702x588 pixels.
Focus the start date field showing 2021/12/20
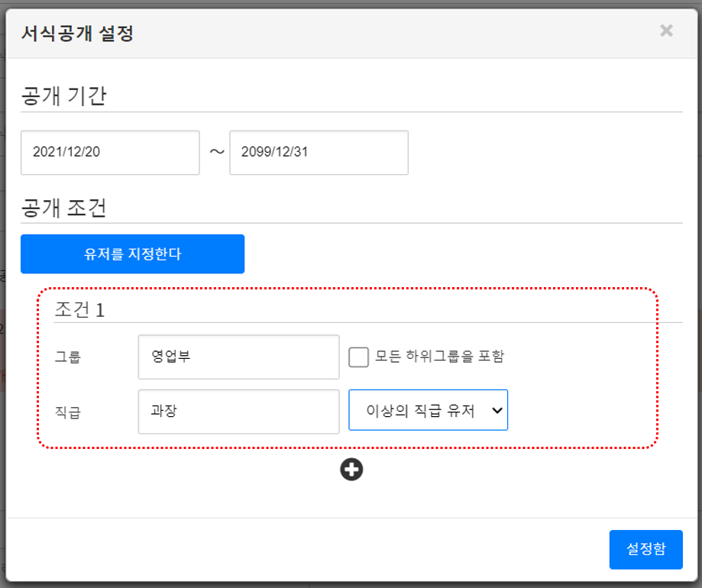click(x=110, y=153)
